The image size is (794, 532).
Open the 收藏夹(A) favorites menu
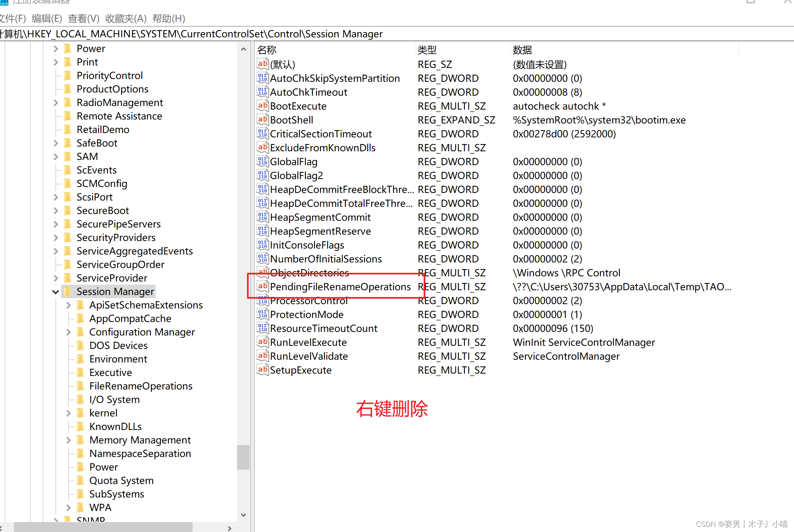tap(126, 18)
